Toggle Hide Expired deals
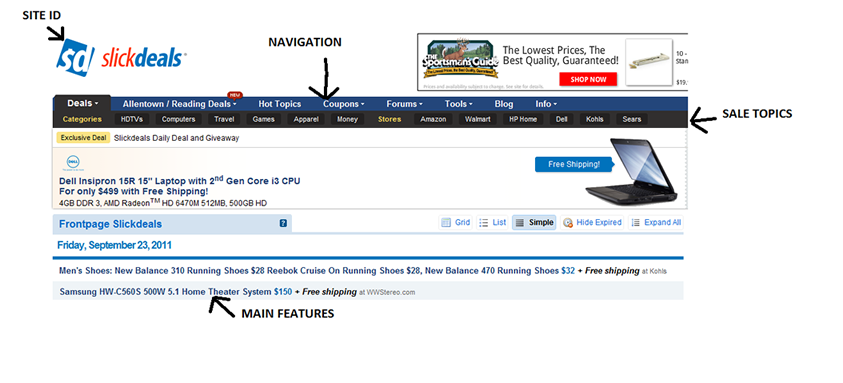 (x=592, y=222)
